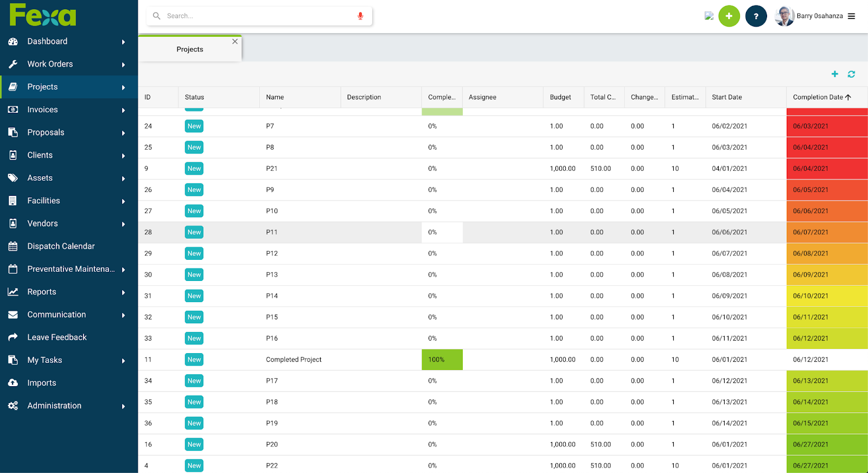Click the microphone voice search icon

pos(360,16)
